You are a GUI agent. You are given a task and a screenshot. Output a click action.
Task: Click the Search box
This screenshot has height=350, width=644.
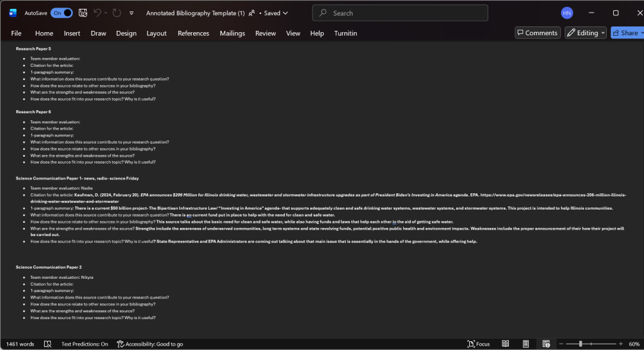(x=399, y=13)
